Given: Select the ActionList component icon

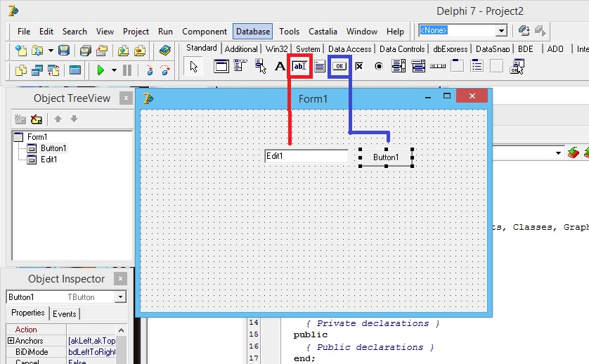Looking at the screenshot, I should click(x=517, y=67).
